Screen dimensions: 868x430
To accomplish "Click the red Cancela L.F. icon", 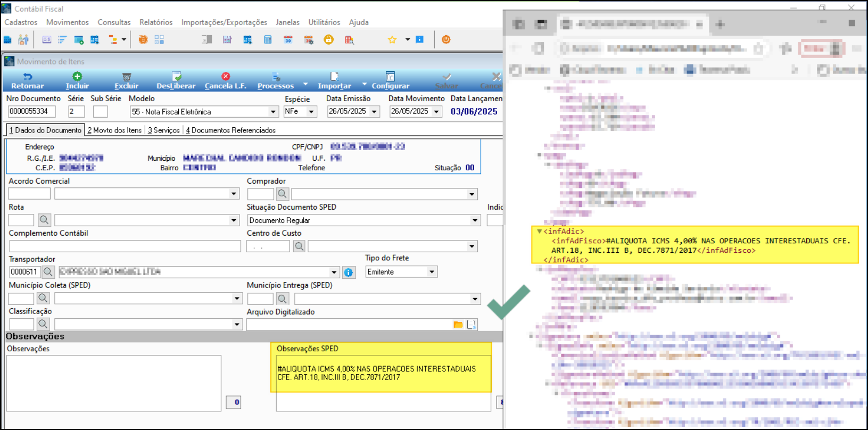I will coord(226,77).
